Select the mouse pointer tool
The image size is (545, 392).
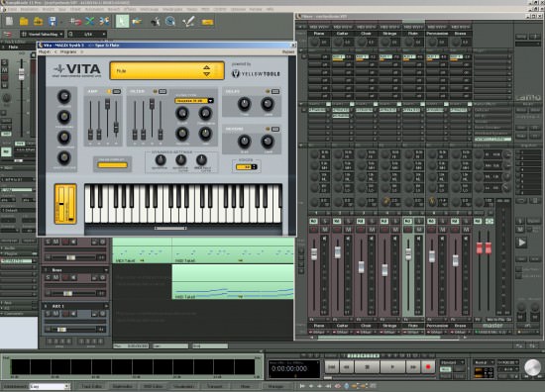click(122, 22)
